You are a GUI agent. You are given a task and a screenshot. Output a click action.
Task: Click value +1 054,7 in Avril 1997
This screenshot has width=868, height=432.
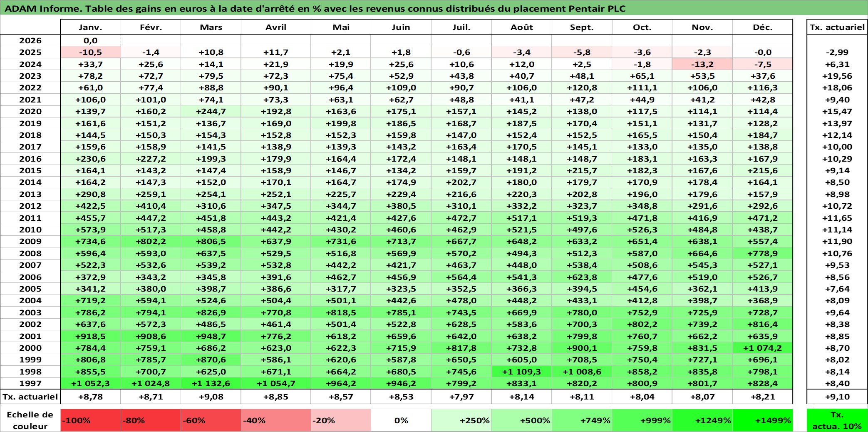click(x=276, y=383)
